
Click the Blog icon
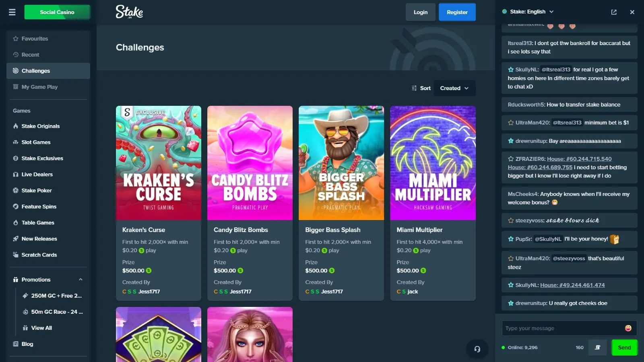click(x=16, y=344)
